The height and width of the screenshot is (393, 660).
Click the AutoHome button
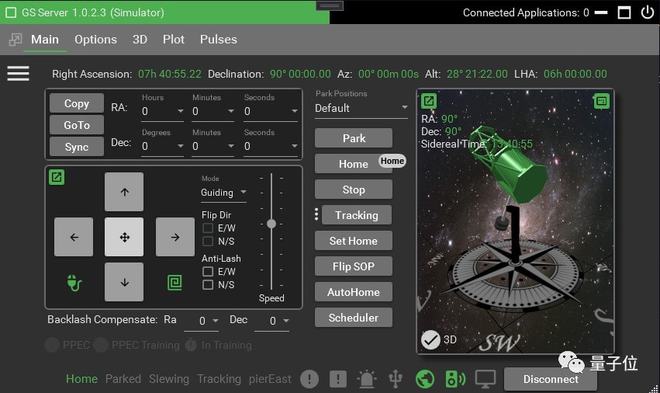click(354, 292)
